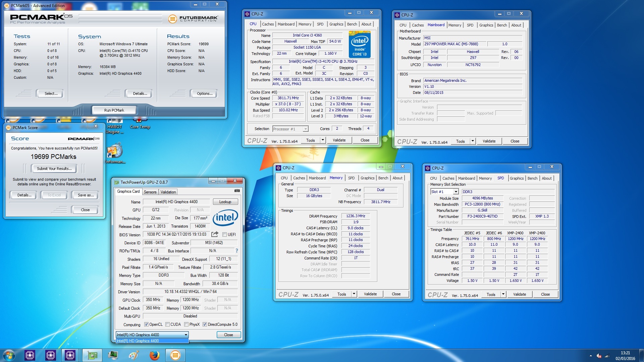
Task: Switch to the second CPU-Z taskbar icon
Action: pyautogui.click(x=51, y=355)
